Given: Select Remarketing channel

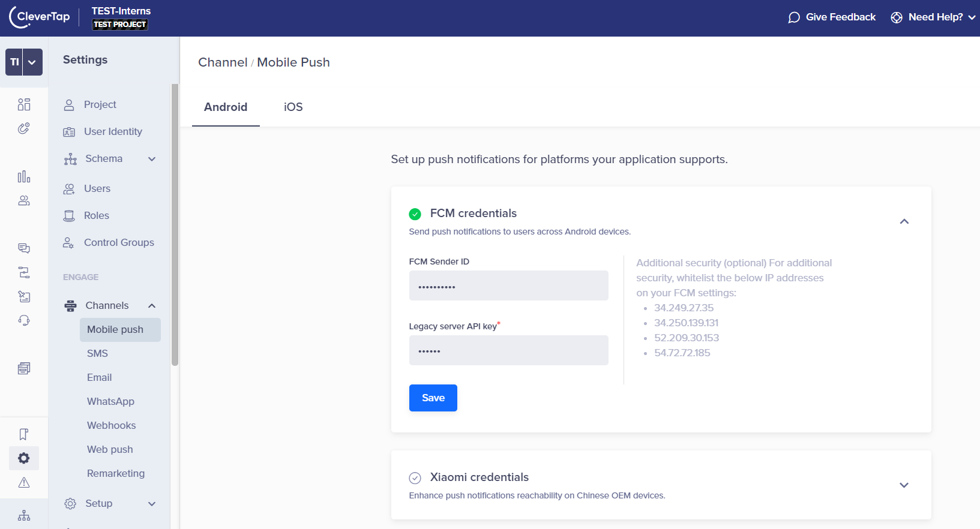Looking at the screenshot, I should [x=116, y=473].
